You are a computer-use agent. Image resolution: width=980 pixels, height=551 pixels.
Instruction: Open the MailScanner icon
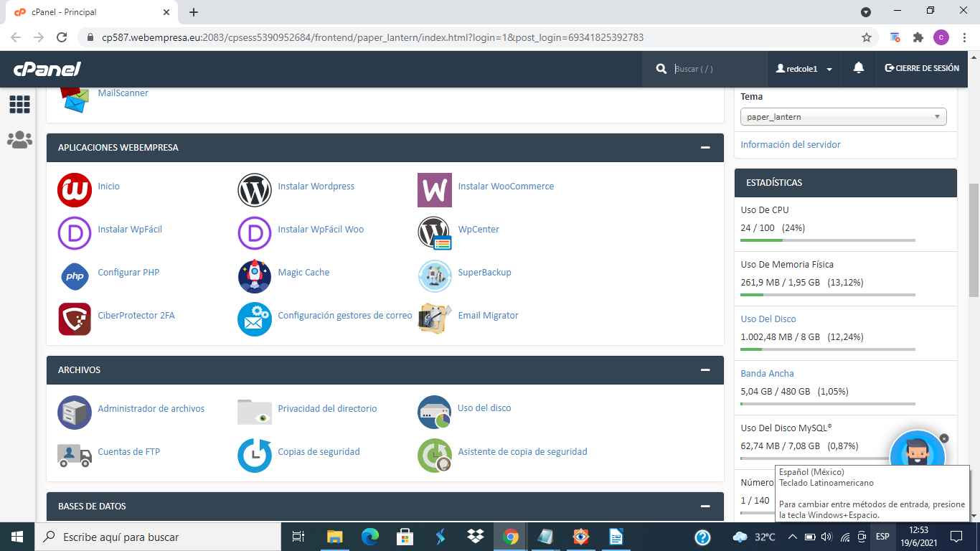tap(74, 100)
